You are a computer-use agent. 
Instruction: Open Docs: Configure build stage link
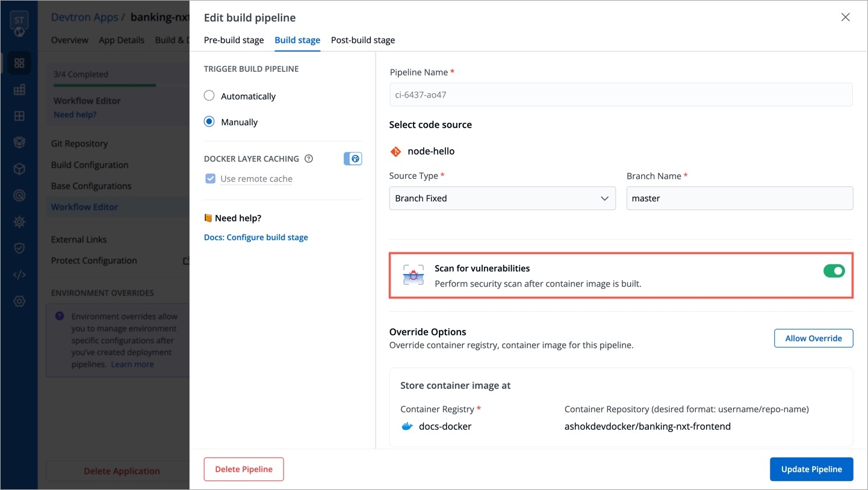click(256, 237)
